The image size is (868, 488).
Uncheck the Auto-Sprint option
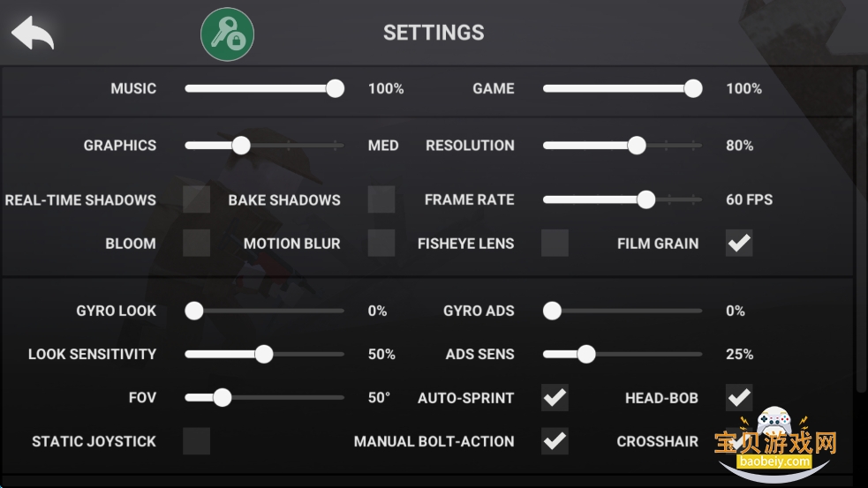pos(555,398)
